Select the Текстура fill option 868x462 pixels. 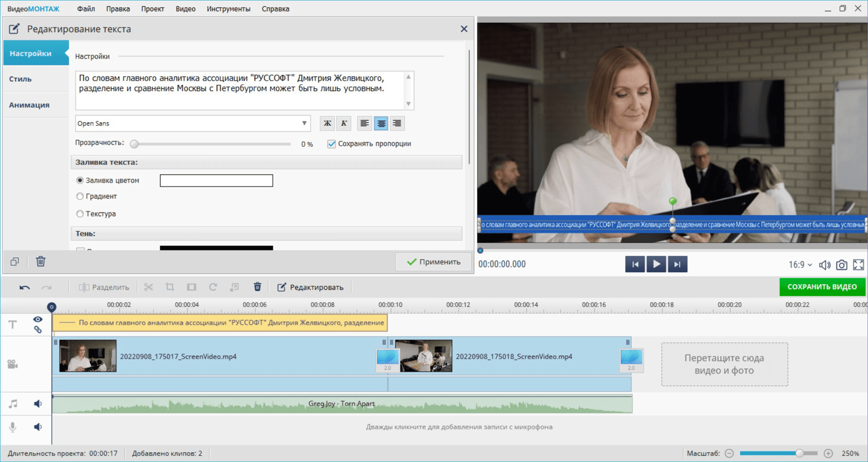click(80, 214)
